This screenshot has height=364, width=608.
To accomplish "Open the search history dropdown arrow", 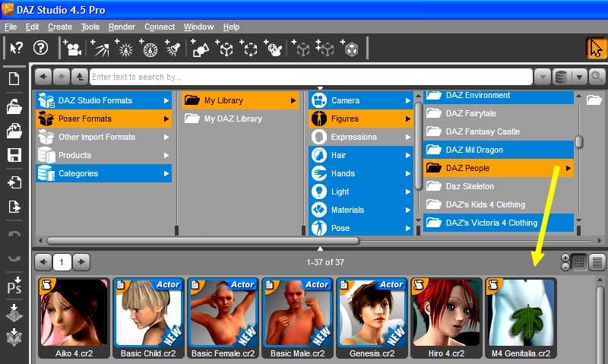I will click(543, 77).
